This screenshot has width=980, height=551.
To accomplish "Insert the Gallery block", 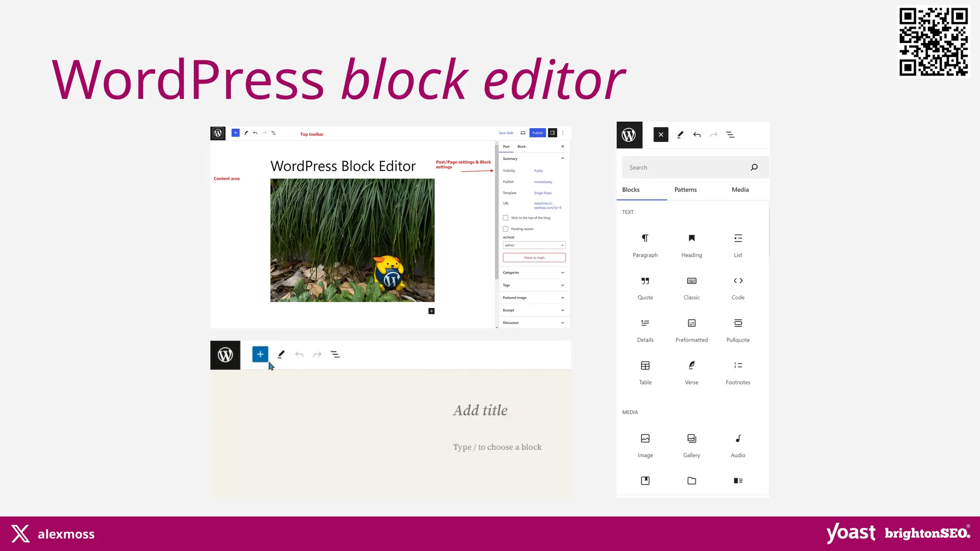I will point(691,446).
